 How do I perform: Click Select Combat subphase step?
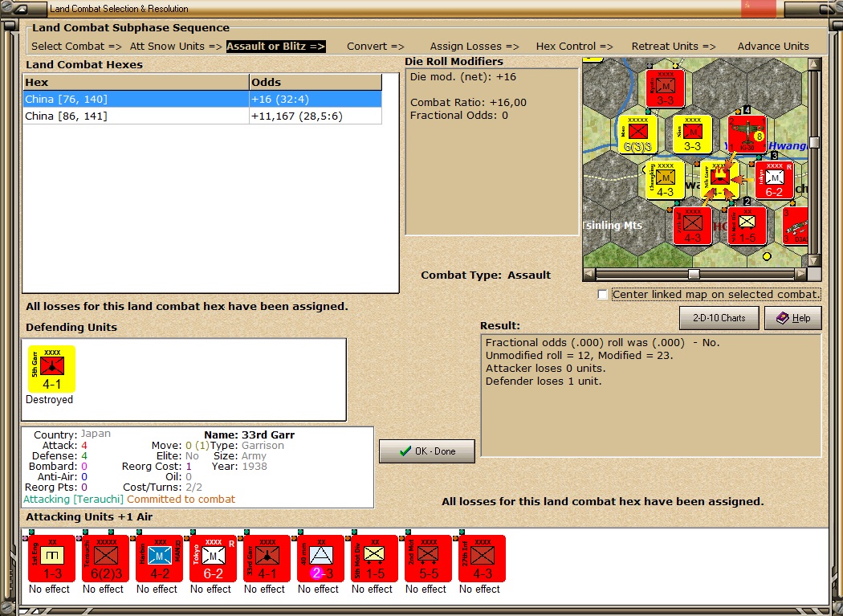point(76,47)
